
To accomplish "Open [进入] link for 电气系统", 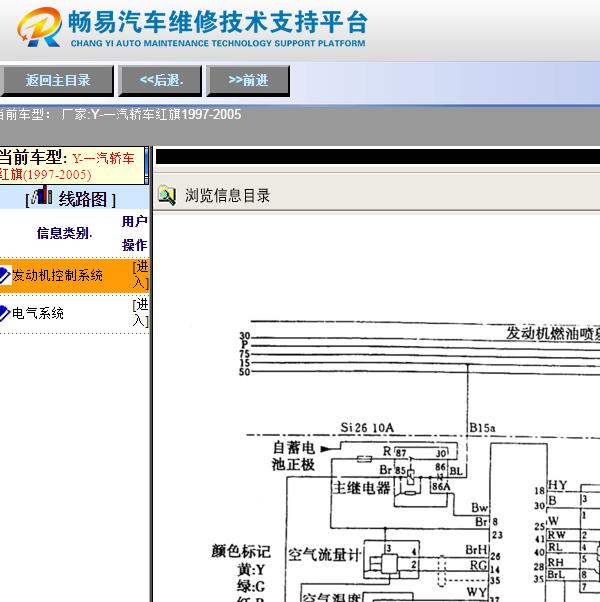I will click(x=140, y=313).
